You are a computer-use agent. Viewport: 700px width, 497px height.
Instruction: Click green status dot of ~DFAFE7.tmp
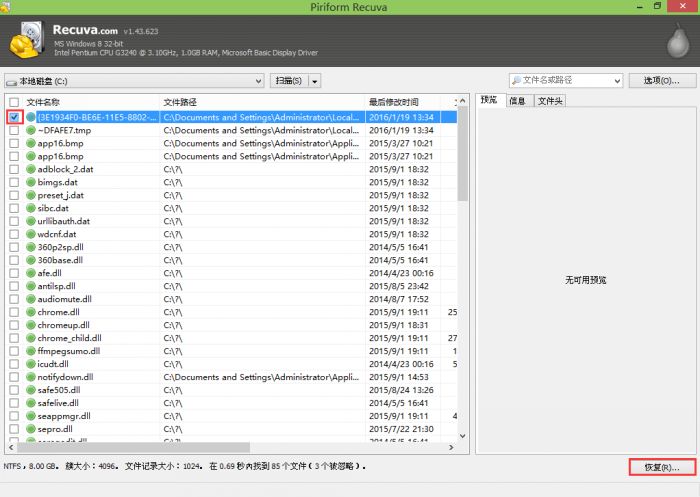pos(30,130)
